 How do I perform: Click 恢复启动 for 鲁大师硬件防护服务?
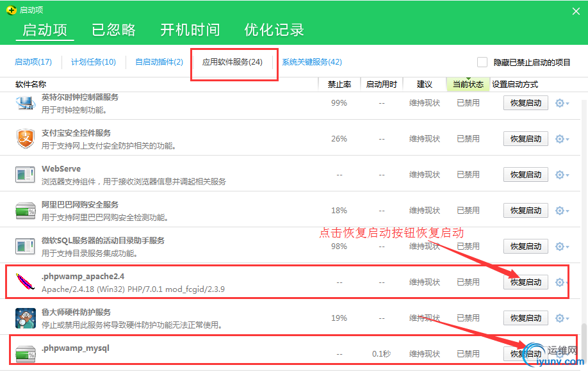click(525, 318)
